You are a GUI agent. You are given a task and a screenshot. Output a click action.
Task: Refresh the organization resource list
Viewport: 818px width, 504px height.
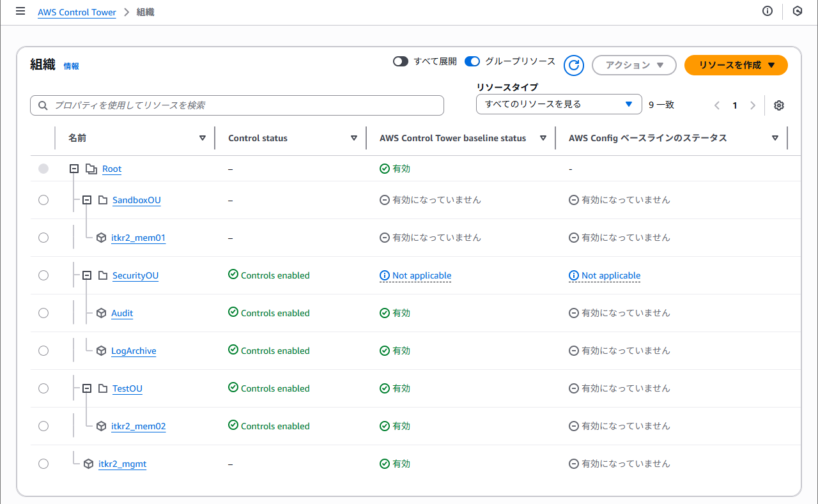[574, 65]
